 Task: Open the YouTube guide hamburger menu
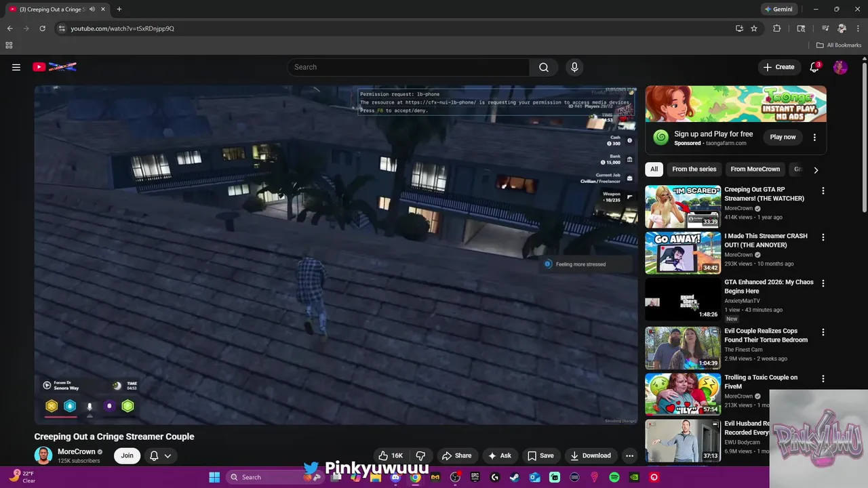(x=16, y=67)
